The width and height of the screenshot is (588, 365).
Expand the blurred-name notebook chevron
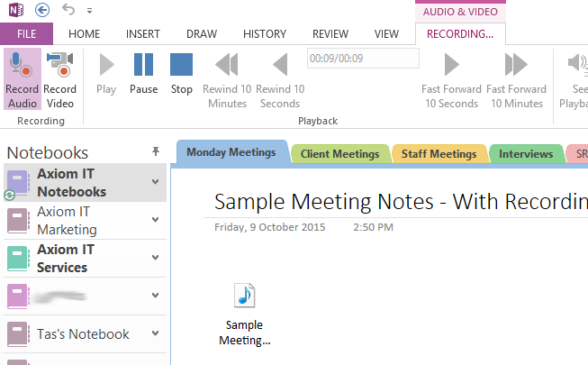(155, 296)
